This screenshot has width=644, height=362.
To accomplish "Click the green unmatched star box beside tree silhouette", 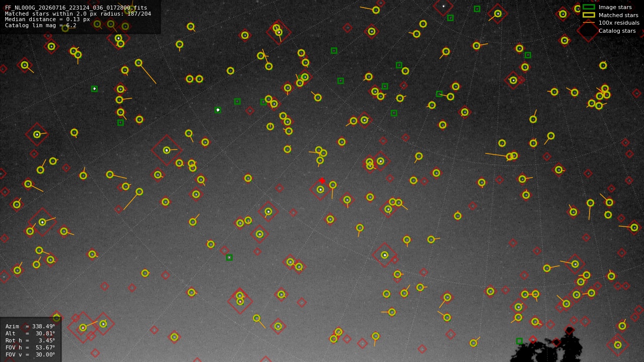I will pos(519,341).
